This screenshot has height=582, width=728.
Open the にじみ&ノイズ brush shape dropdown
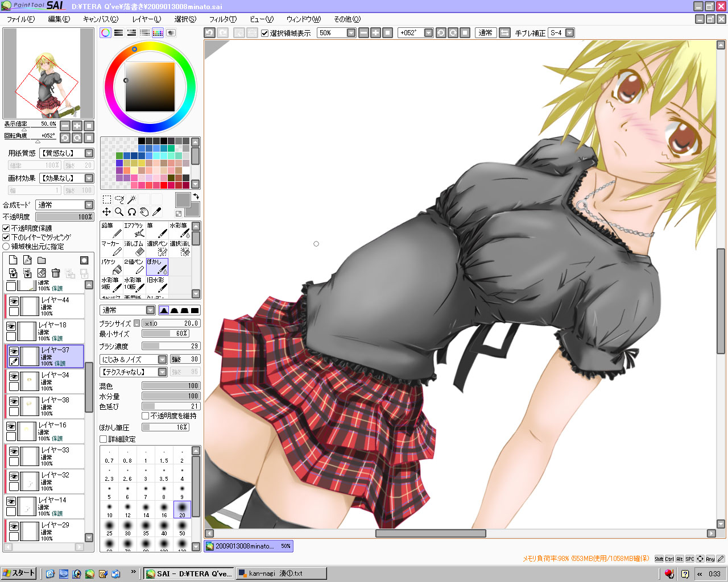tap(134, 359)
